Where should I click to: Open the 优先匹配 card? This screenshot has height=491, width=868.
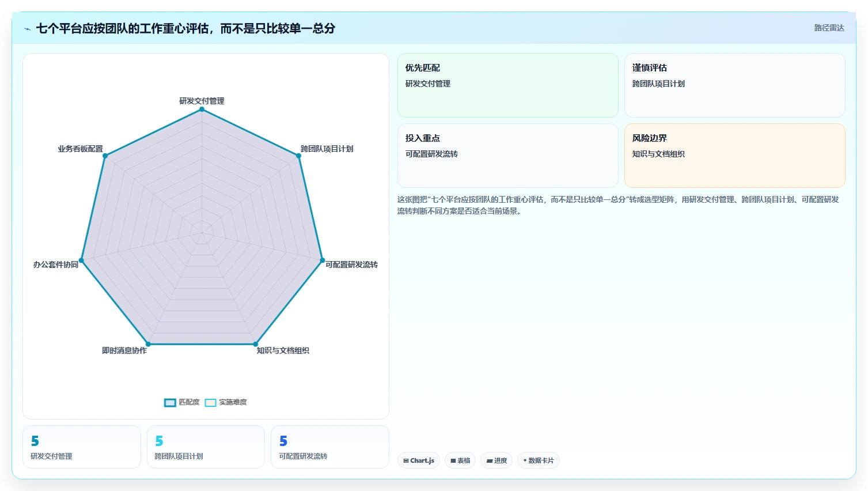pyautogui.click(x=508, y=85)
